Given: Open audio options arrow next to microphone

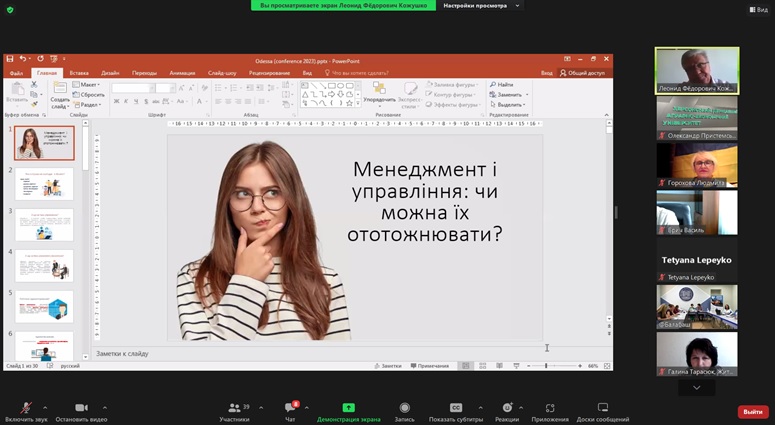Looking at the screenshot, I should tap(45, 408).
